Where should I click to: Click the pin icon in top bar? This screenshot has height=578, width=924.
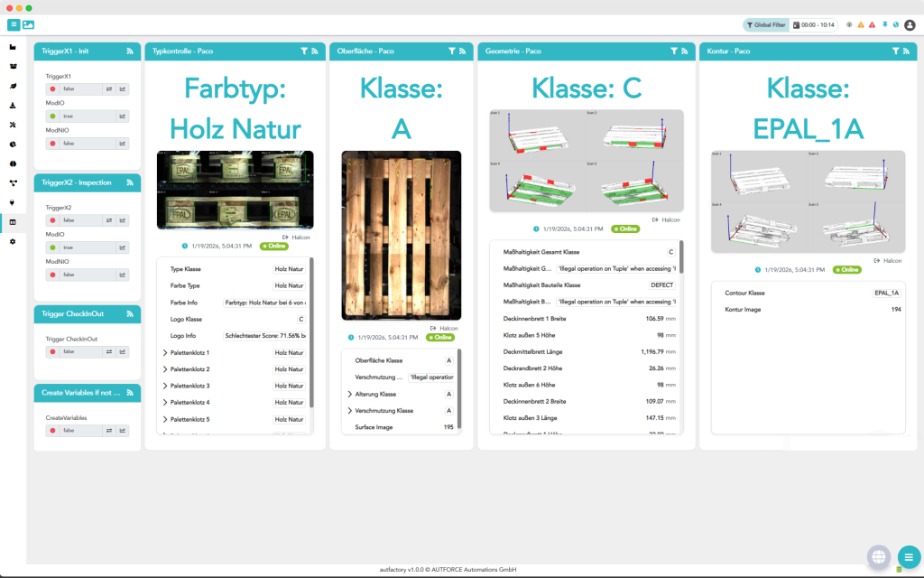[x=883, y=25]
